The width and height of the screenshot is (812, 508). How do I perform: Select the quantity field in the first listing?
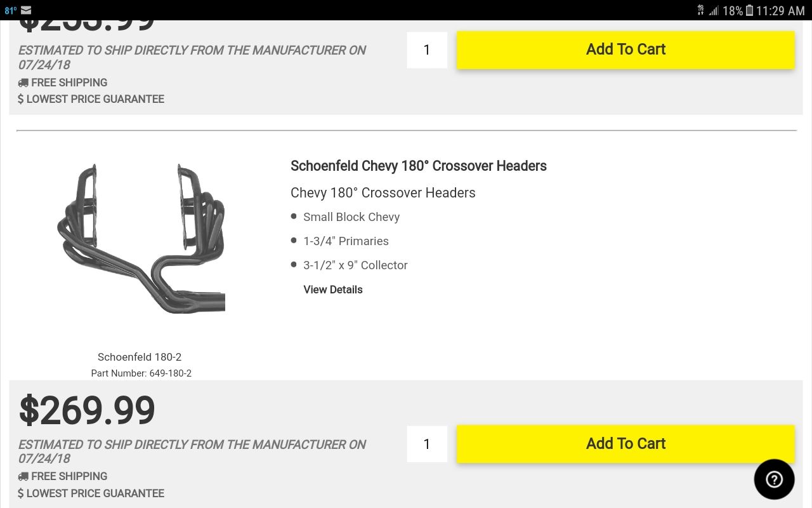[427, 50]
